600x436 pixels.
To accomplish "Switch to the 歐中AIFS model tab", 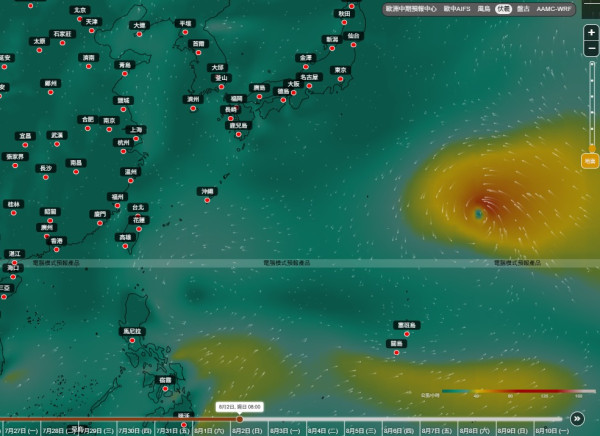I will [x=457, y=9].
